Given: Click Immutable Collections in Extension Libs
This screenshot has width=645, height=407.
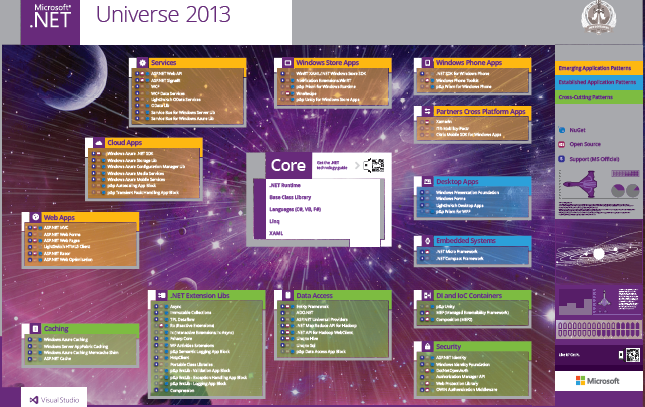Looking at the screenshot, I should coord(190,313).
